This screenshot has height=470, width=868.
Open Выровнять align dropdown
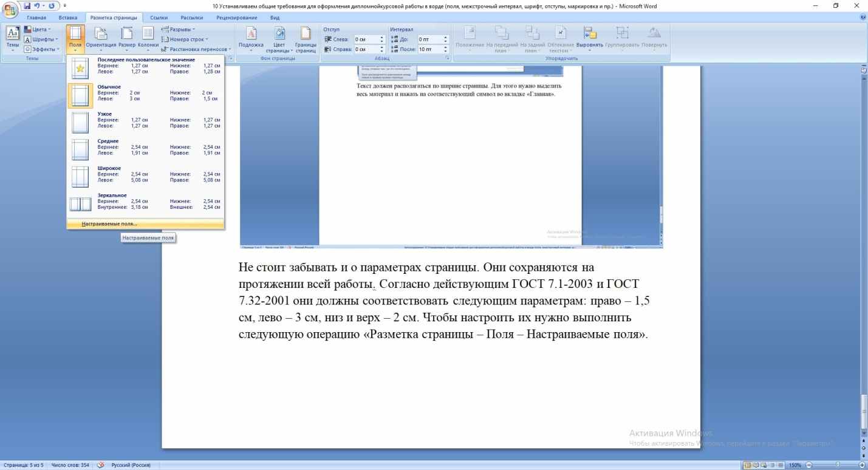[x=589, y=38]
